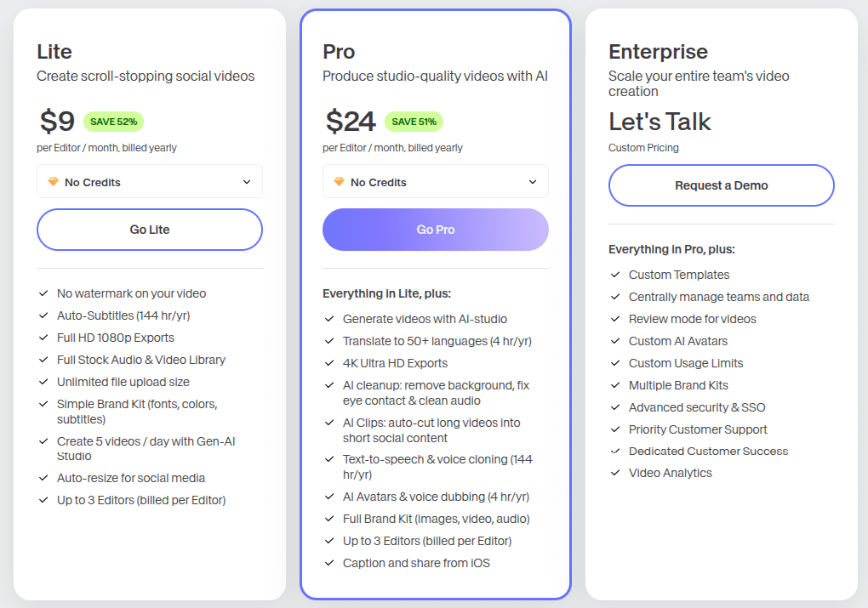Click checkmark beside "No watermark on your video"
The height and width of the screenshot is (608, 868).
tap(43, 293)
